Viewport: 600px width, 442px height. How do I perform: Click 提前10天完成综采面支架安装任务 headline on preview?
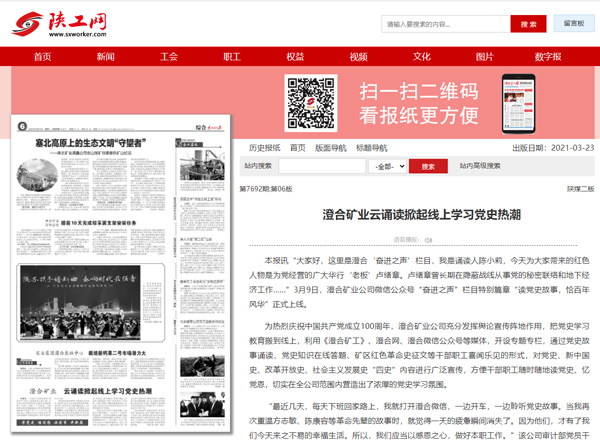[98, 223]
